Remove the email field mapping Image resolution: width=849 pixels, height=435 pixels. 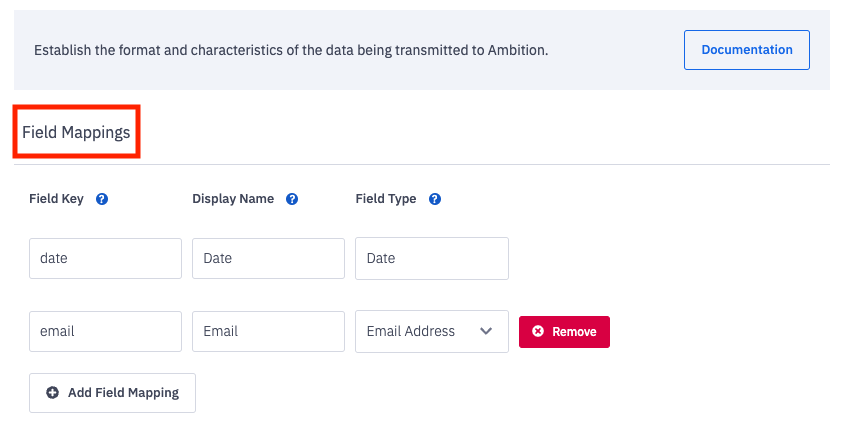[x=564, y=332]
